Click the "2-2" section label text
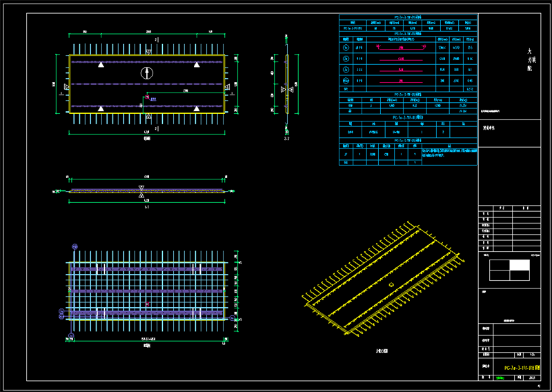The height and width of the screenshot is (392, 552). coord(286,139)
